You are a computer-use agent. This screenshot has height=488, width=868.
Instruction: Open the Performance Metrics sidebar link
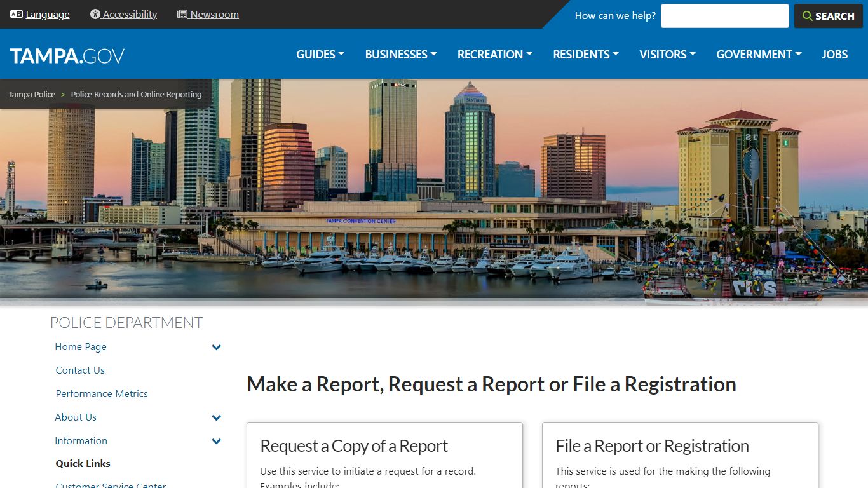pyautogui.click(x=102, y=394)
